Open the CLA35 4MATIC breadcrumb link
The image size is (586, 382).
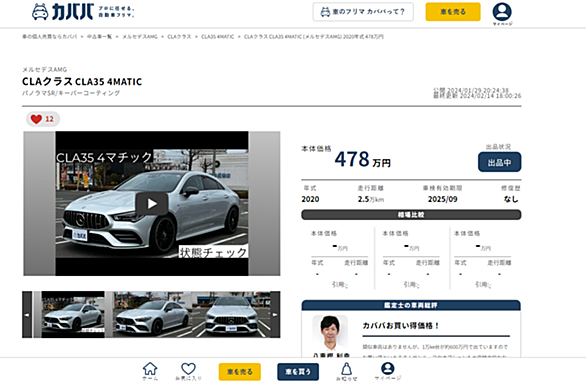click(x=218, y=37)
